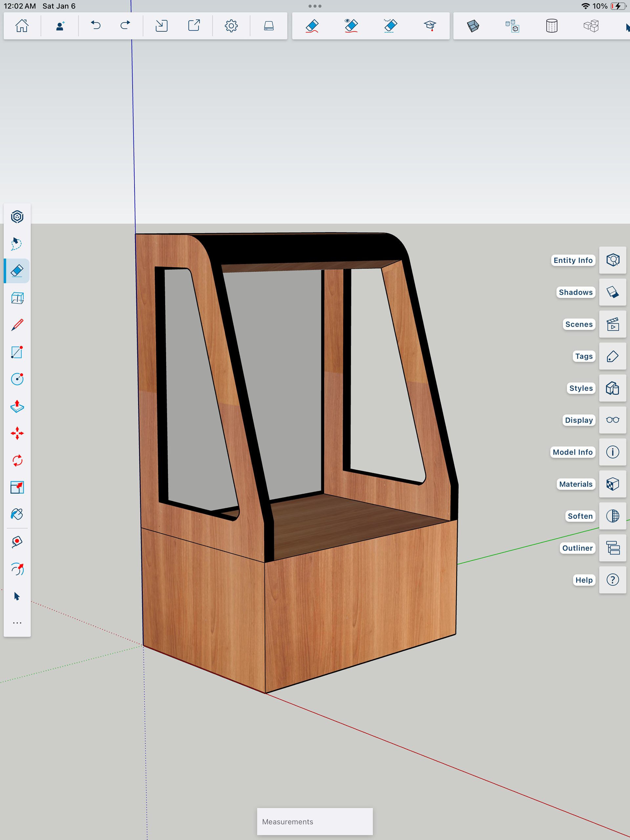Select the Push/Pull tool
The image size is (630, 840).
pyautogui.click(x=17, y=406)
